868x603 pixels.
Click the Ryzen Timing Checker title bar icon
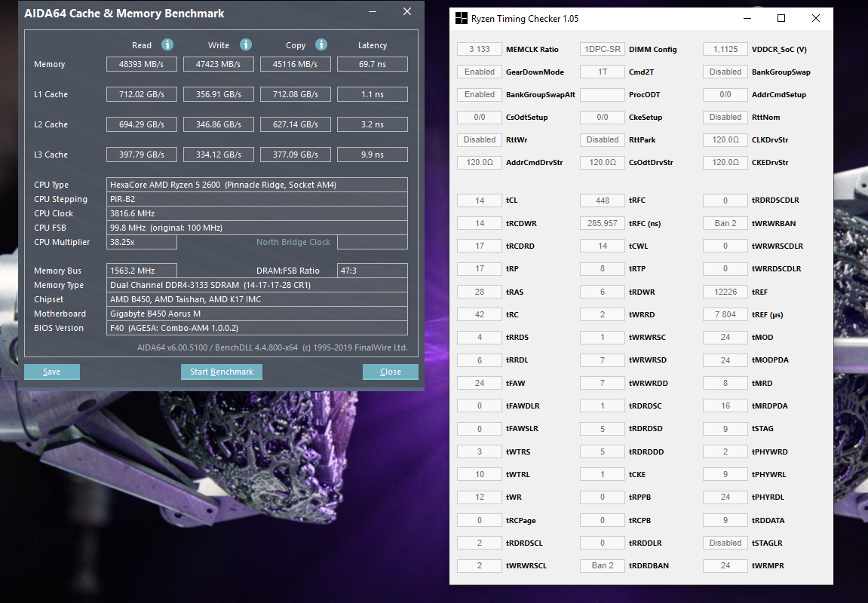pos(461,18)
